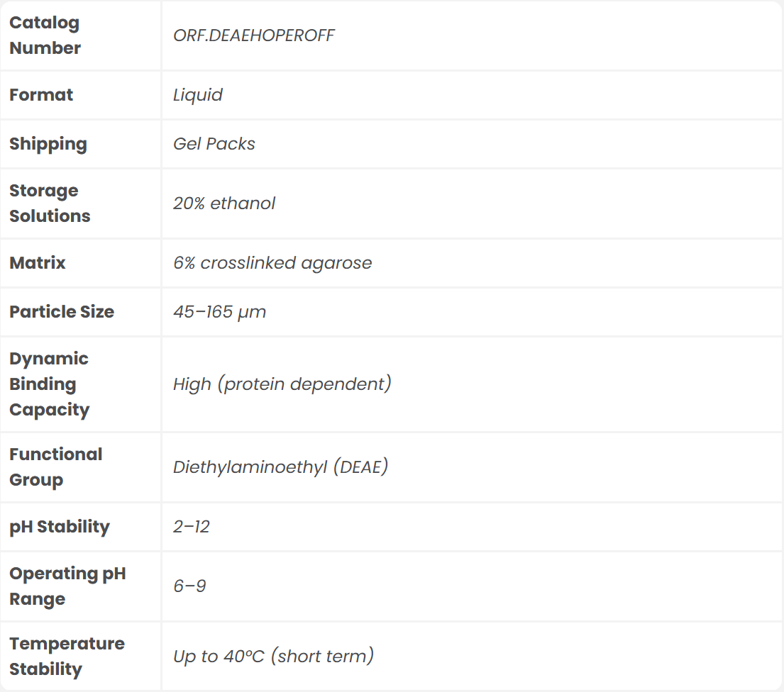Click the Operating pH Range label
This screenshot has height=692, width=784.
(67, 586)
